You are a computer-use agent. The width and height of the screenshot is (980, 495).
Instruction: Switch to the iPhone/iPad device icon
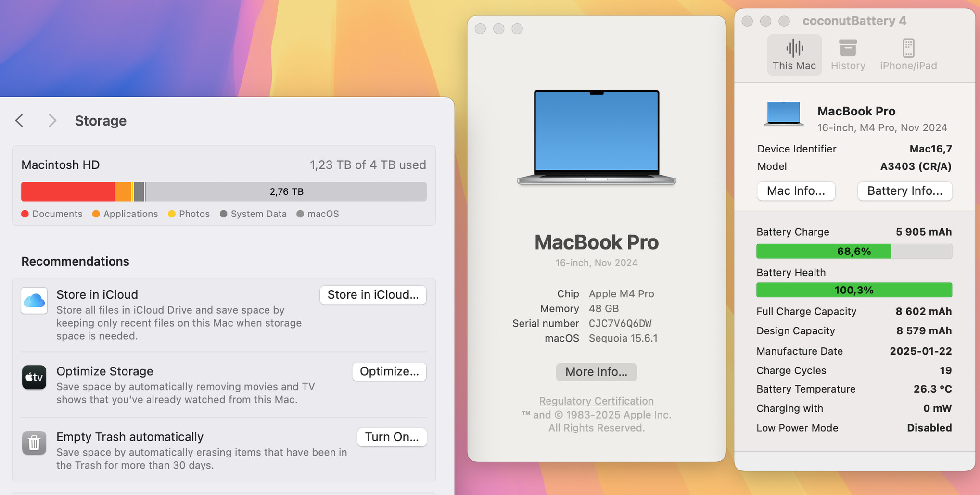click(x=908, y=48)
